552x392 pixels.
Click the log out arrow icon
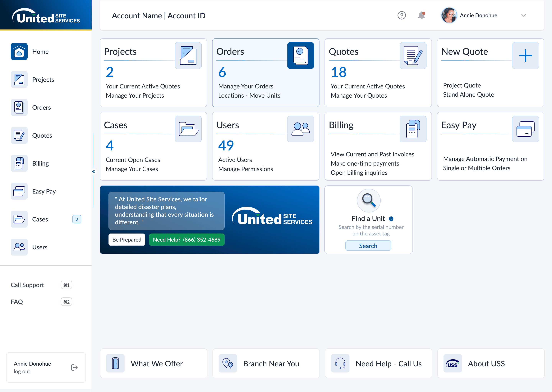click(x=74, y=367)
